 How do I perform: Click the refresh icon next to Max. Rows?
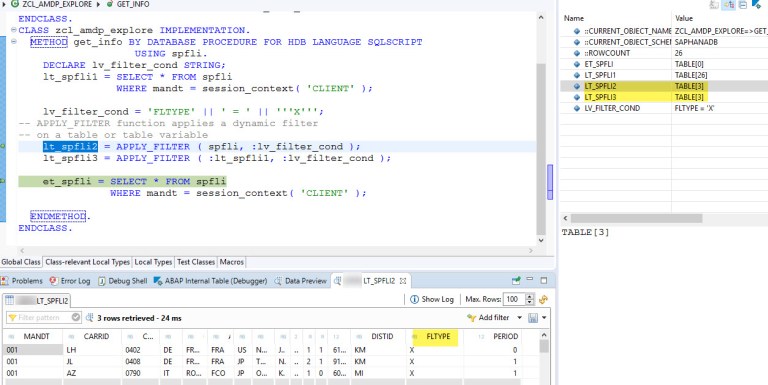[x=543, y=299]
